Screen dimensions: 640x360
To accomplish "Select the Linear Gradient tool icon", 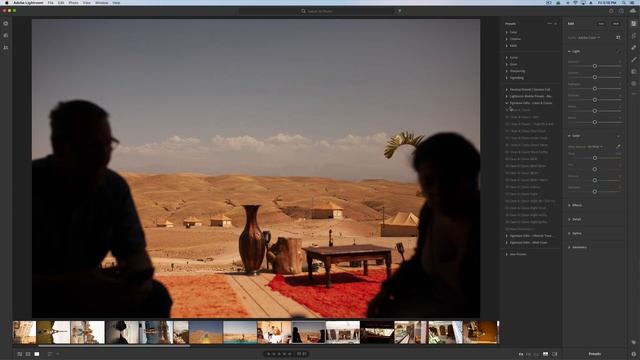I will (633, 71).
